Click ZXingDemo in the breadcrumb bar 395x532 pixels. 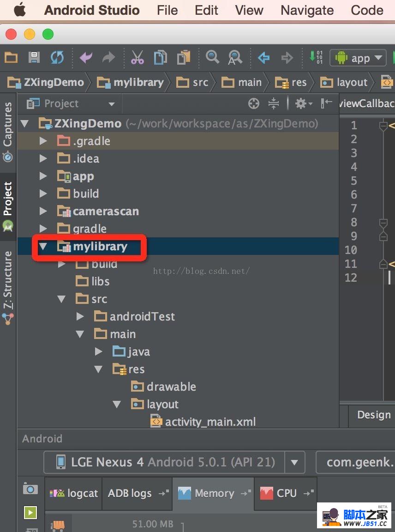point(47,82)
